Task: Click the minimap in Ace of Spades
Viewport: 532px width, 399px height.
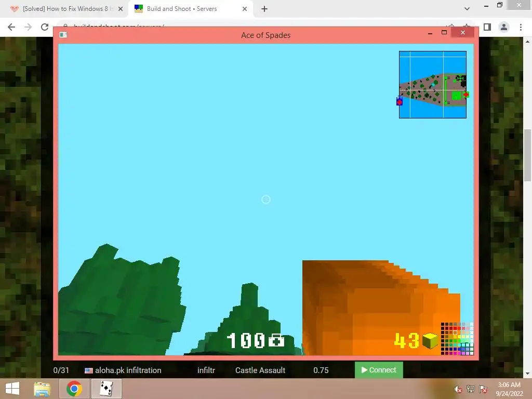Action: [x=433, y=85]
